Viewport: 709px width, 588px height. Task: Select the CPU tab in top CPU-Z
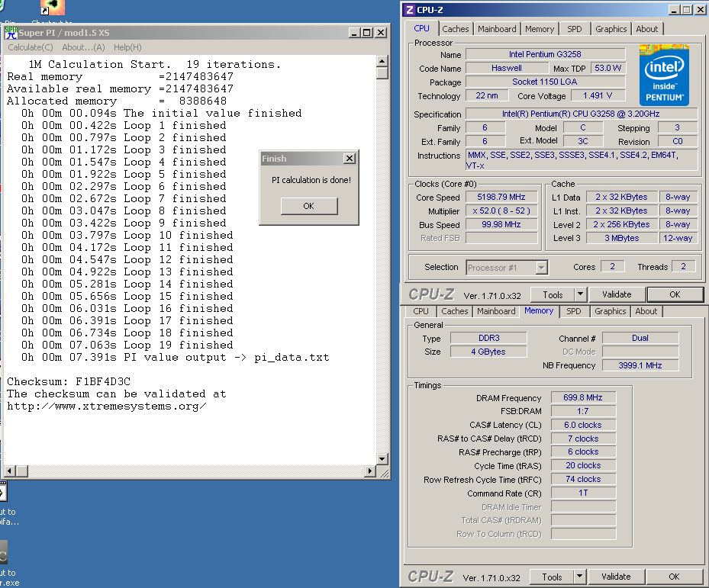point(421,28)
